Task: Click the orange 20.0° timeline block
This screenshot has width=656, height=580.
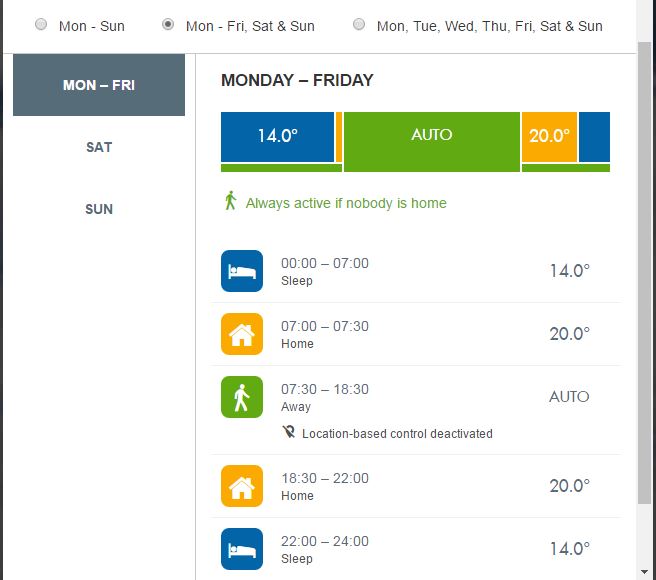Action: pos(549,136)
